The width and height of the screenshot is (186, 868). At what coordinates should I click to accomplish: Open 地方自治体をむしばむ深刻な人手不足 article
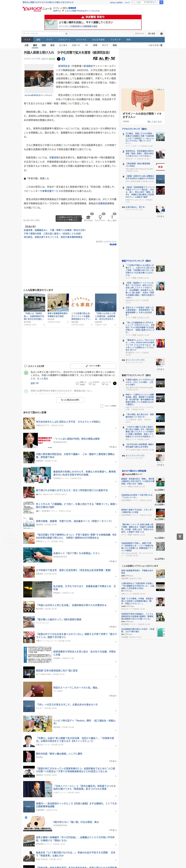[68, 422]
